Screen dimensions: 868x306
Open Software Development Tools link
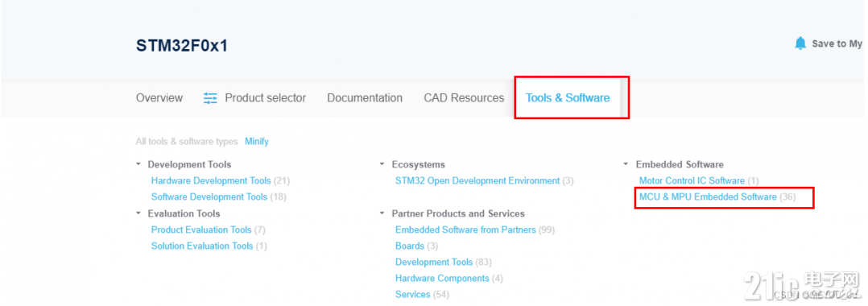[x=209, y=197]
